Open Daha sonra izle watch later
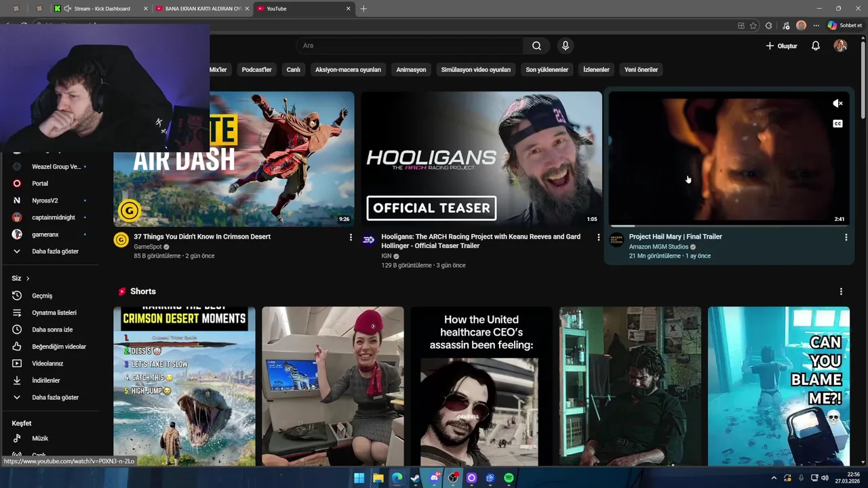Screen dimensions: 868x488 [52, 329]
